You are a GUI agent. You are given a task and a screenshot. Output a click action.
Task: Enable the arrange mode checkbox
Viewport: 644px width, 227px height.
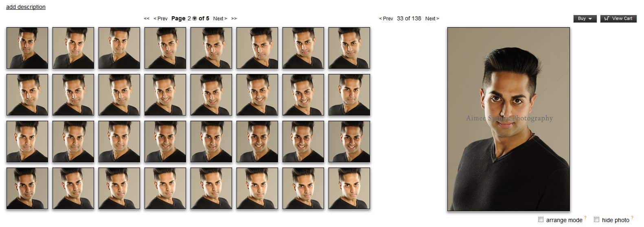[x=541, y=220]
